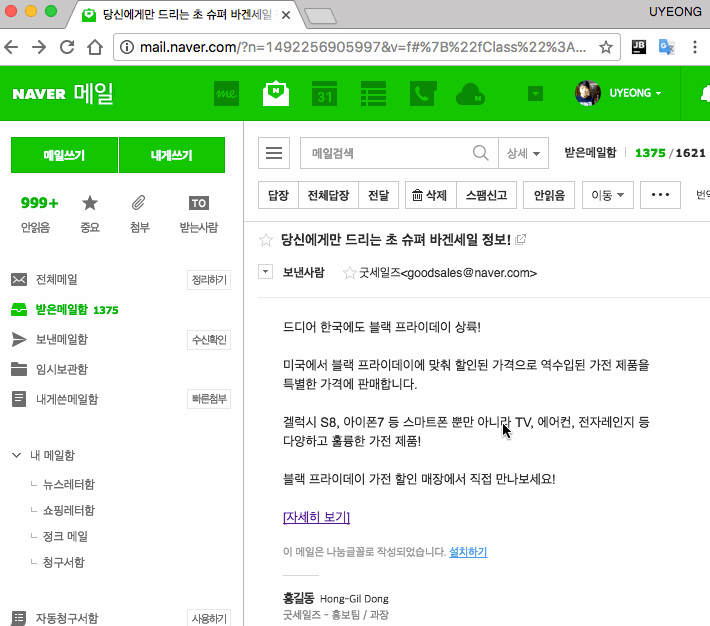Screen dimensions: 710x626
Task: Click the address book phone icon
Action: [x=422, y=94]
